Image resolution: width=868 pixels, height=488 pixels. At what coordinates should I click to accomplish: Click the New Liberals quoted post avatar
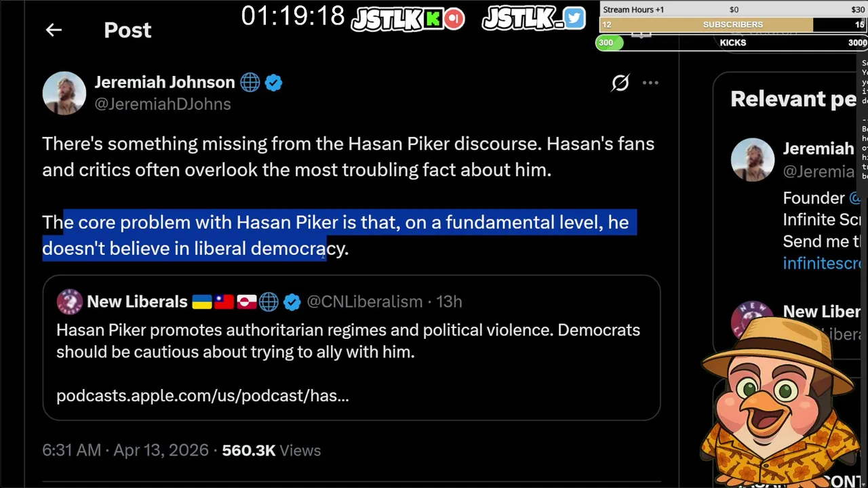[x=69, y=302]
